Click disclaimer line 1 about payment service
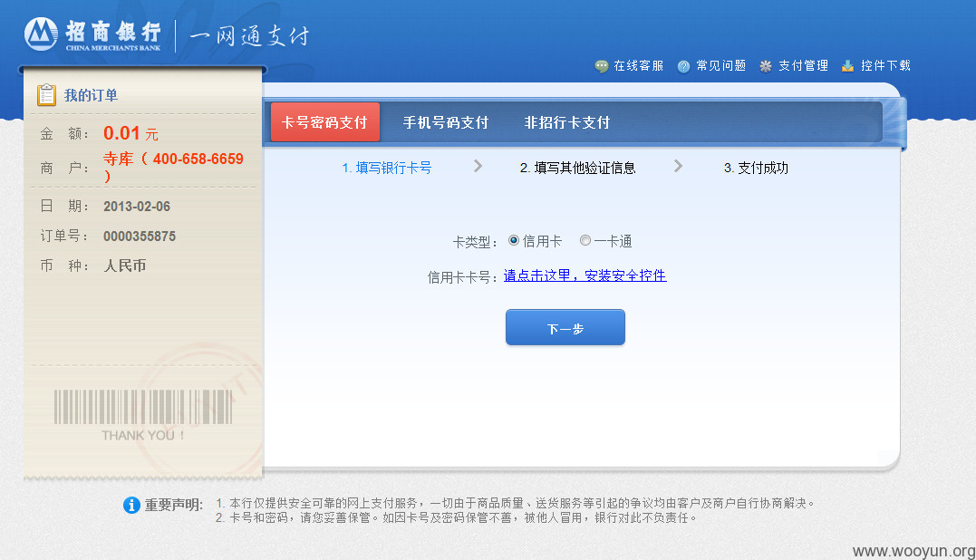This screenshot has height=560, width=976. coord(516,503)
